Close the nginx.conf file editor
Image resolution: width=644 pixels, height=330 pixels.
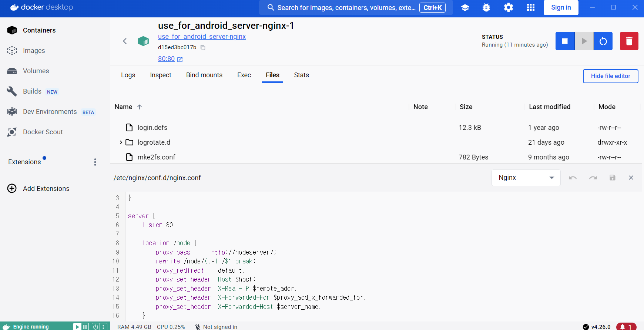click(631, 178)
